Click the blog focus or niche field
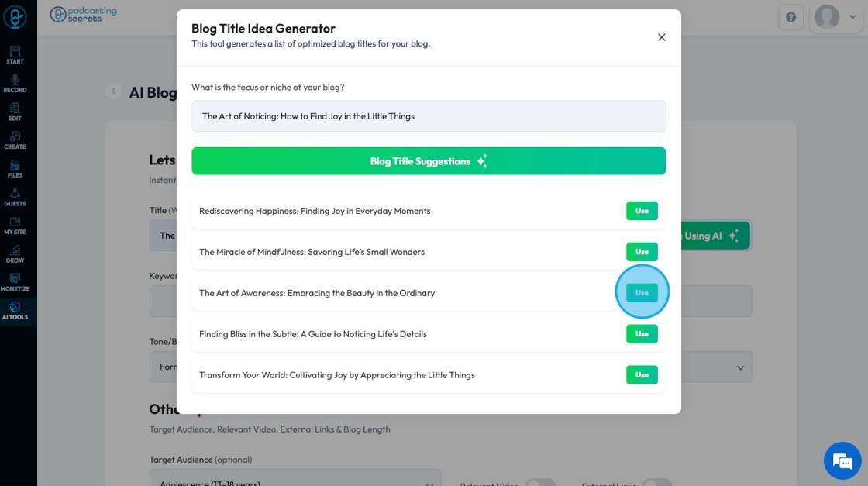Viewport: 868px width, 486px height. pyautogui.click(x=429, y=116)
